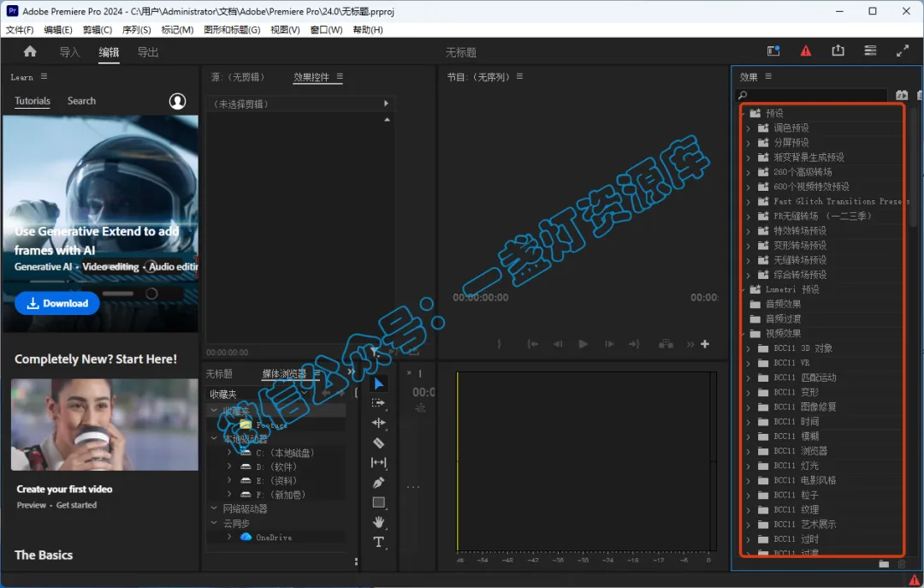Expand the 分屏预设 preset folder
This screenshot has height=588, width=924.
click(748, 143)
